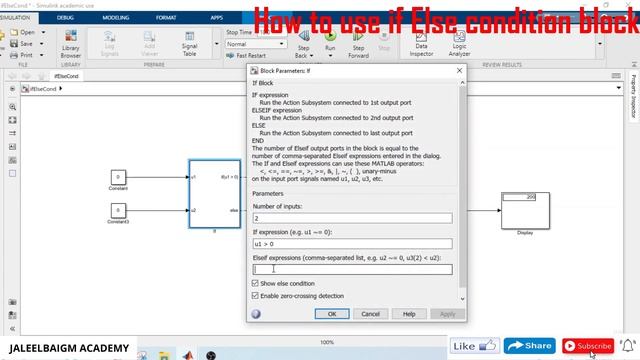This screenshot has height=360, width=640.
Task: Open the Signal Table
Action: point(189,44)
